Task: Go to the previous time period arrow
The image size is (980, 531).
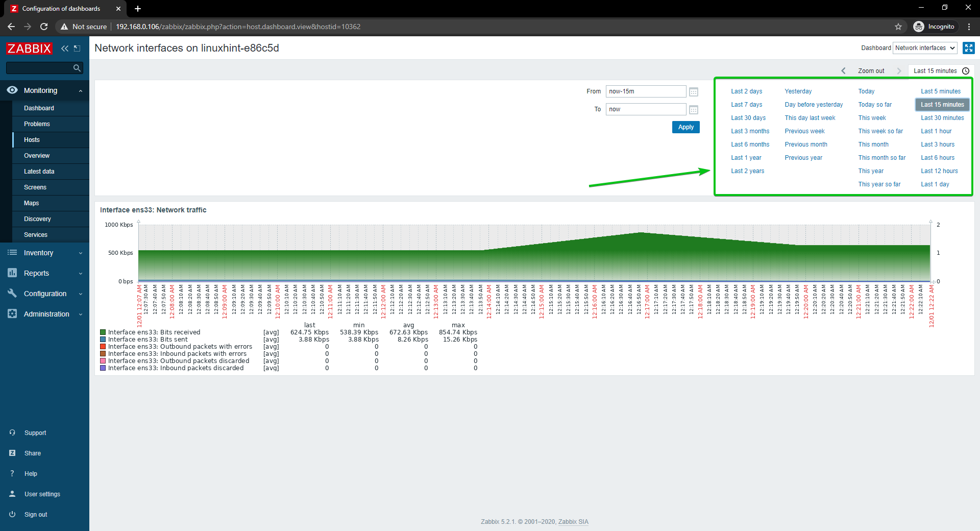Action: tap(843, 71)
